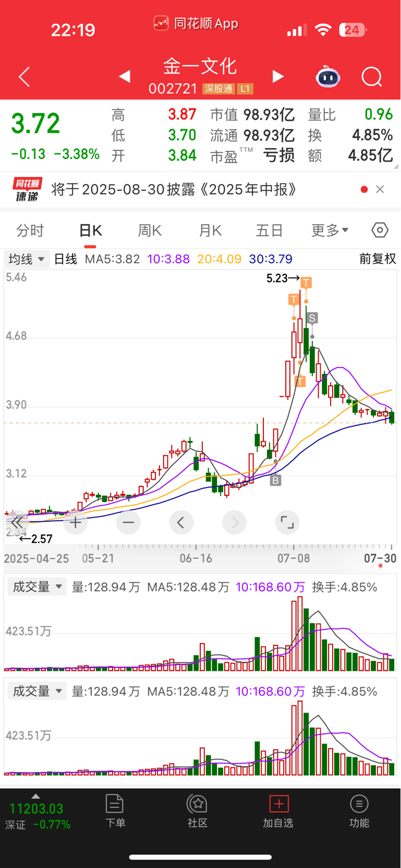Tap the Wi-Fi status icon

323,30
